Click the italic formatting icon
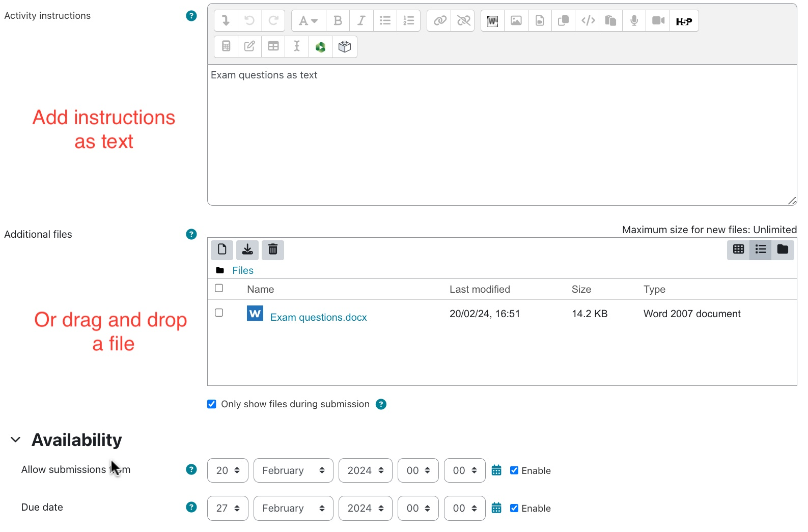Screen dimensions: 808x532 point(361,21)
